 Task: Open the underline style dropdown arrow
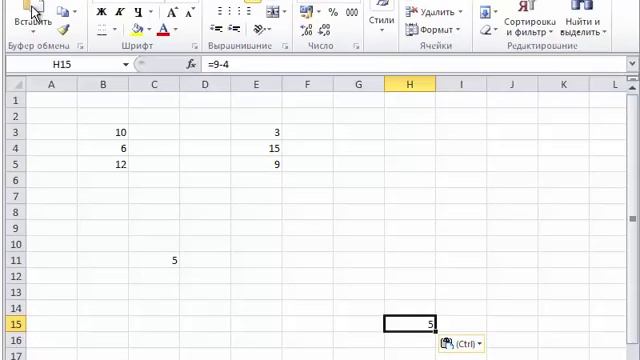(151, 12)
